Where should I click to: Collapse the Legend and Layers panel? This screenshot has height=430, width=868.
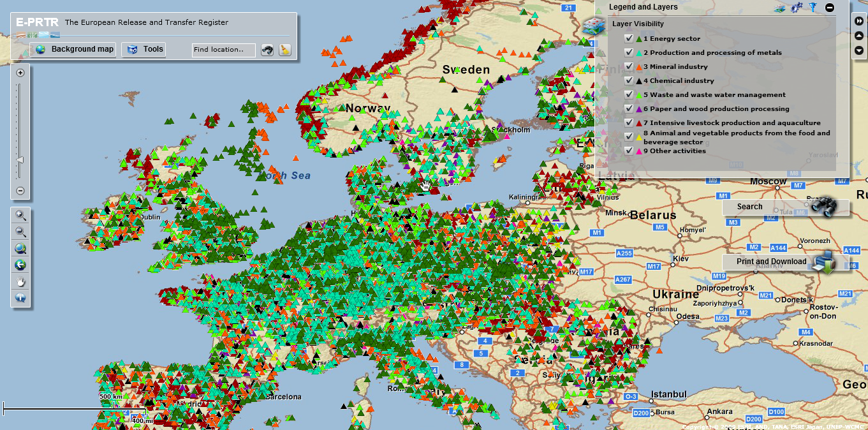point(830,8)
